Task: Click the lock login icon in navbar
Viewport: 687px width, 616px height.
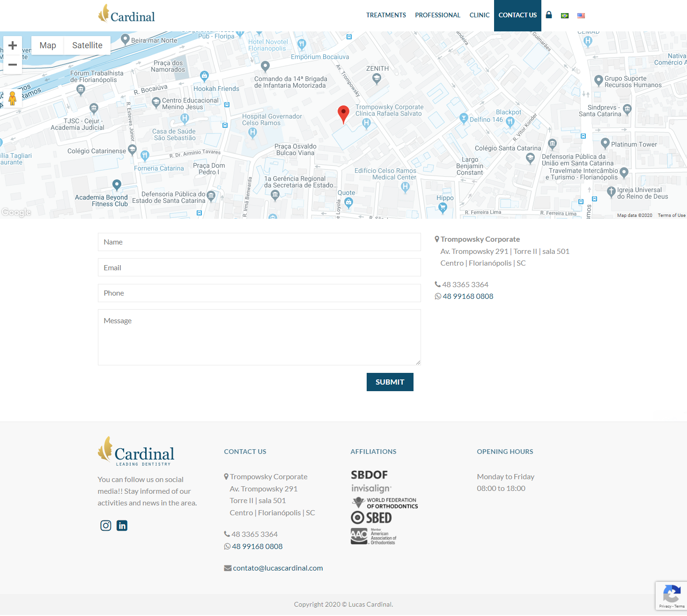Action: pyautogui.click(x=549, y=15)
